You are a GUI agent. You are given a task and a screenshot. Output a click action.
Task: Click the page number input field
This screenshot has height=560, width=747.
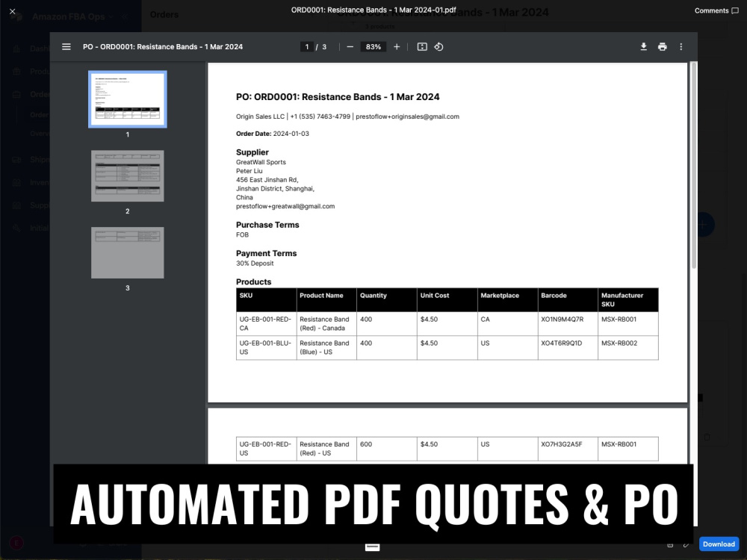(307, 46)
